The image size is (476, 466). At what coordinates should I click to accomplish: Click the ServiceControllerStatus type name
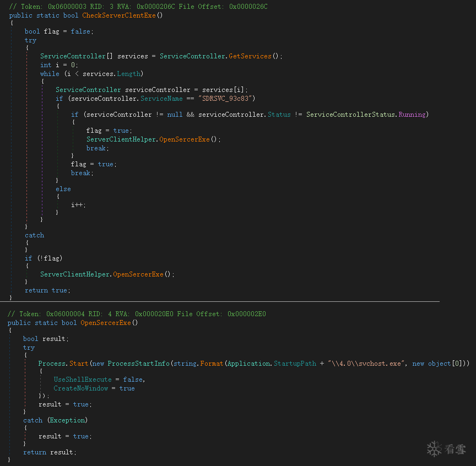coord(350,115)
